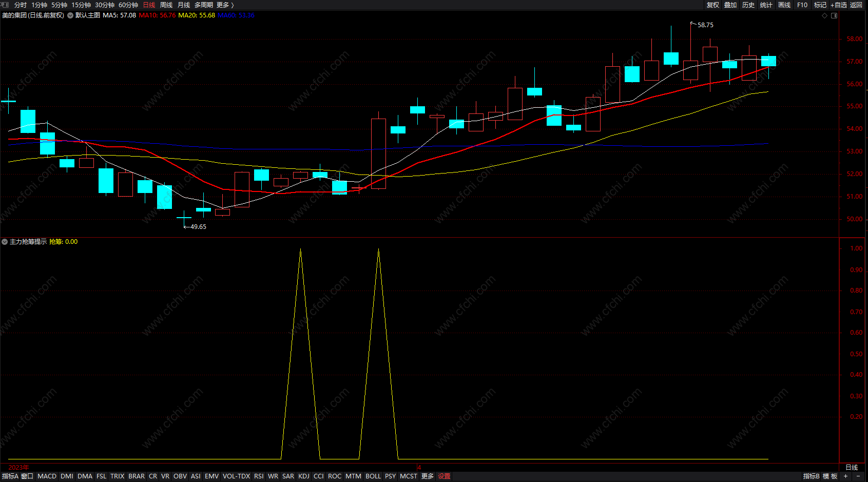Apply BRAR indicator
The height and width of the screenshot is (482, 868).
(x=137, y=476)
